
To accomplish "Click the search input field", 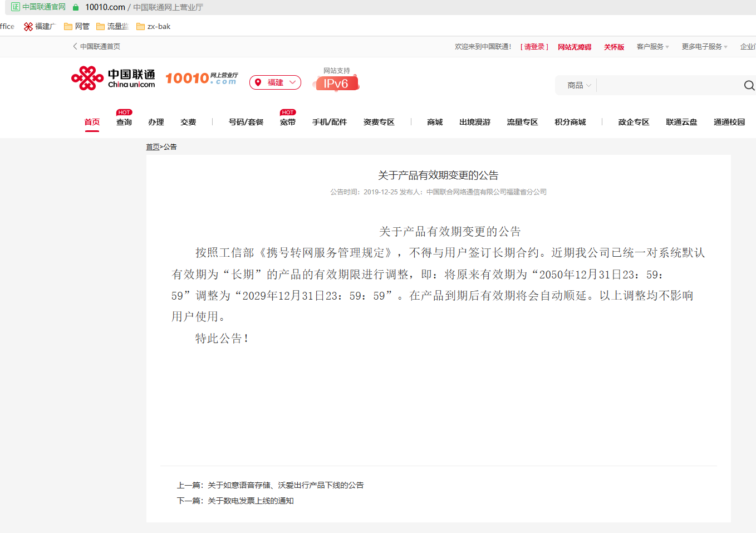I will tap(668, 85).
